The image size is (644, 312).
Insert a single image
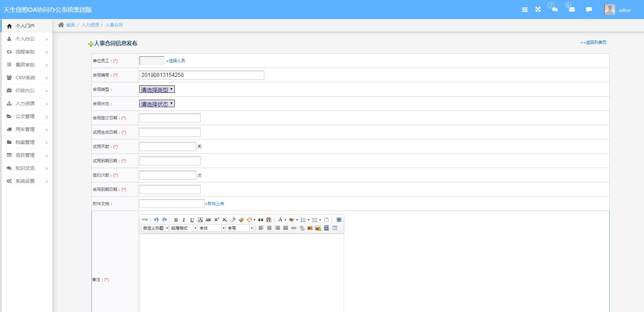(x=310, y=228)
